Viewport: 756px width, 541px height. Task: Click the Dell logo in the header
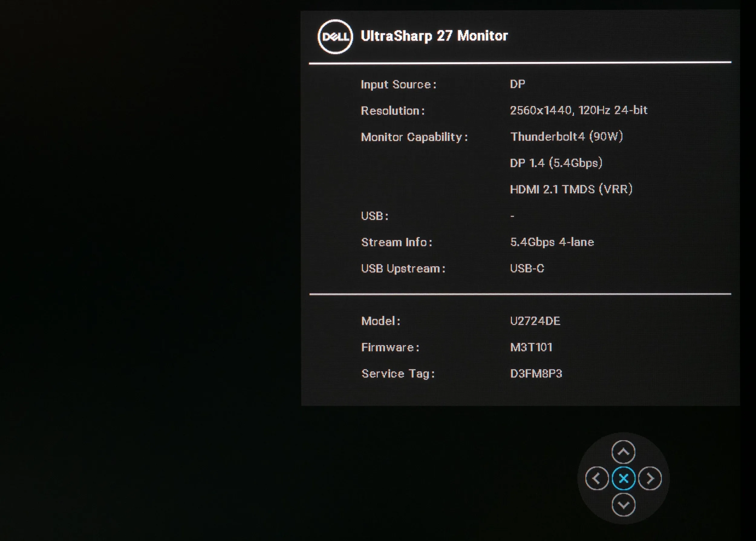tap(335, 37)
